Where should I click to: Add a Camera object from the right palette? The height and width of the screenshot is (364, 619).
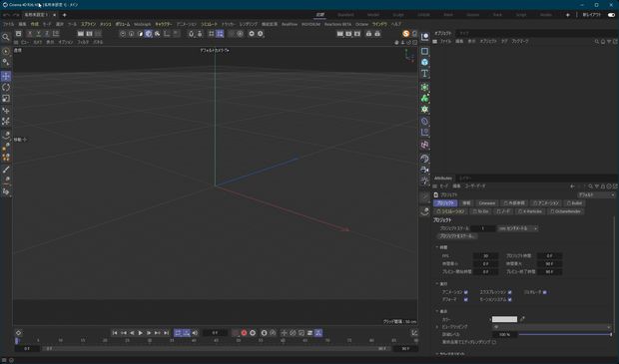[424, 170]
